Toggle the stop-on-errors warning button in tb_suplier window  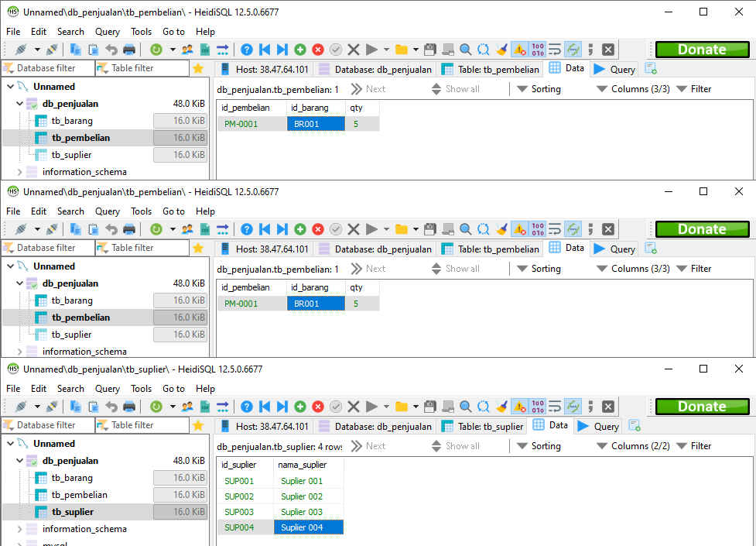519,407
